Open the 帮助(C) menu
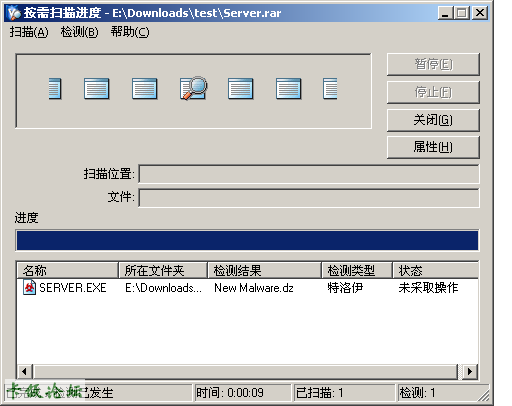 (130, 32)
